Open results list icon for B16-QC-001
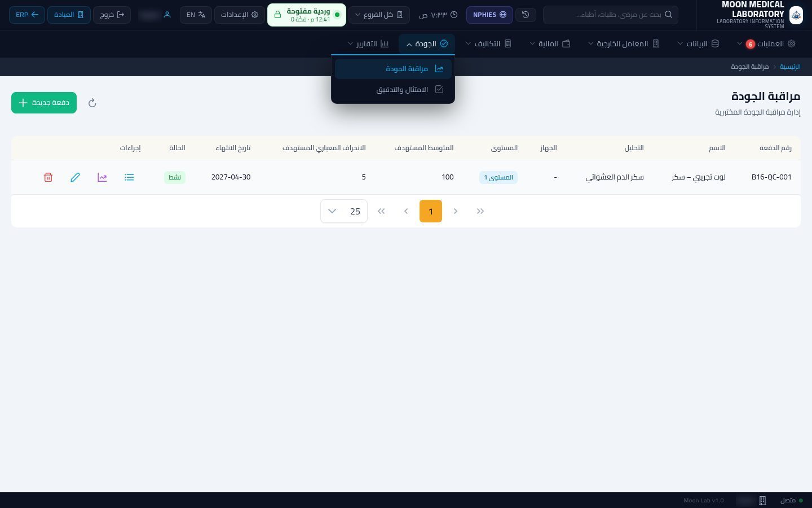The image size is (812, 508). (129, 177)
